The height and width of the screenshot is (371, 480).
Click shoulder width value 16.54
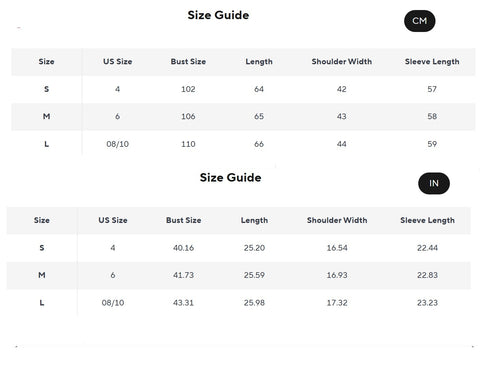(337, 248)
